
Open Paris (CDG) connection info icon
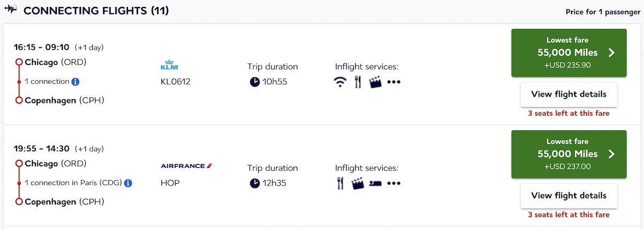[128, 183]
